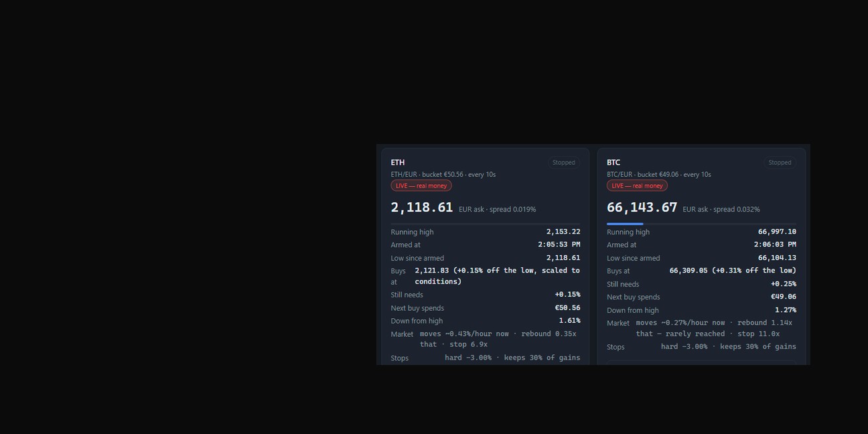Click the large ETH price 2,118.61

click(422, 208)
